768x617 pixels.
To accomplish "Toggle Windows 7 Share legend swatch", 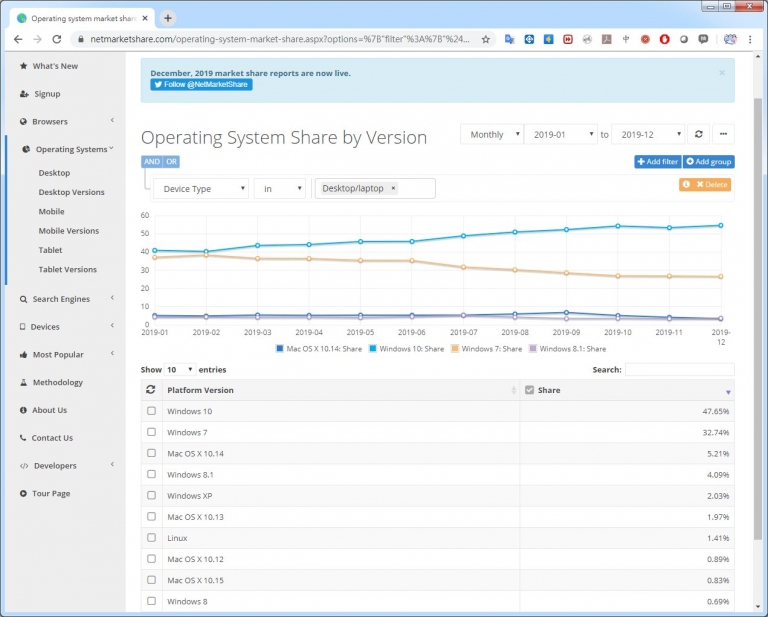I will (x=455, y=349).
